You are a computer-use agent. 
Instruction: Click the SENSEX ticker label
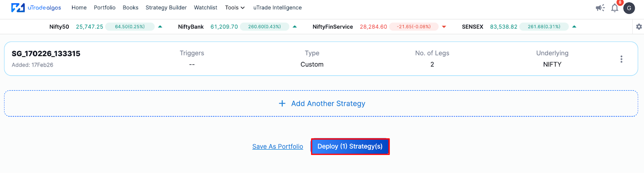473,27
